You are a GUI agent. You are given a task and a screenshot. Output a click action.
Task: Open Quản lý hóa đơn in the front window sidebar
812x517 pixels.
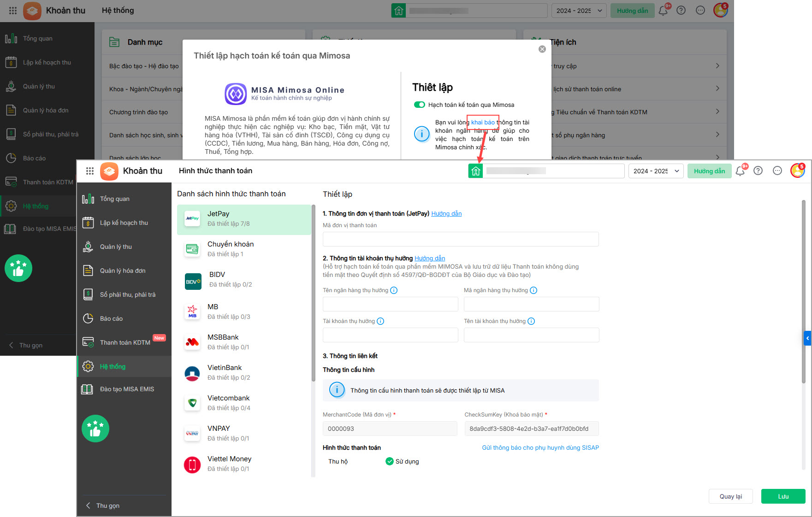(124, 270)
